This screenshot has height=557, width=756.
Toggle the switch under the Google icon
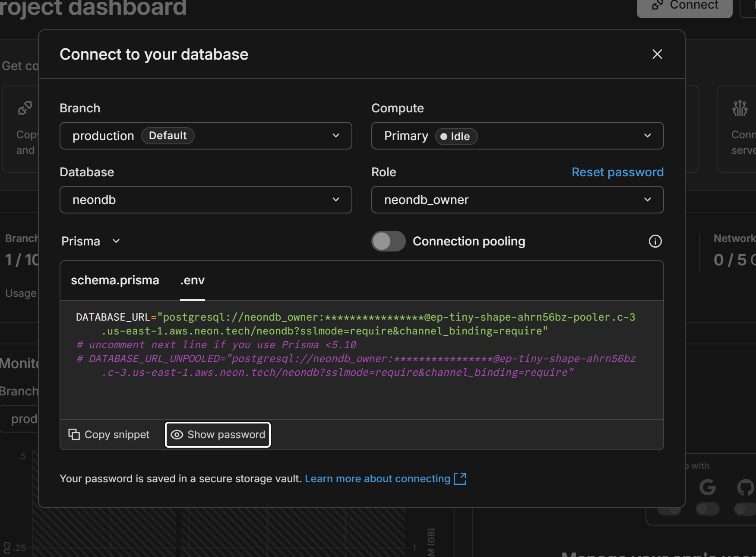pos(707,509)
